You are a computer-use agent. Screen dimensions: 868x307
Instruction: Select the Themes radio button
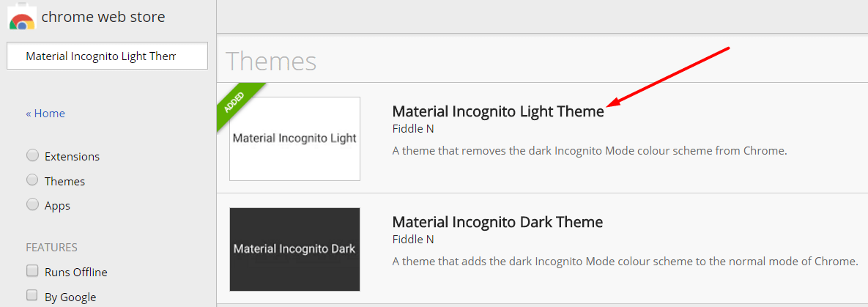click(x=32, y=181)
